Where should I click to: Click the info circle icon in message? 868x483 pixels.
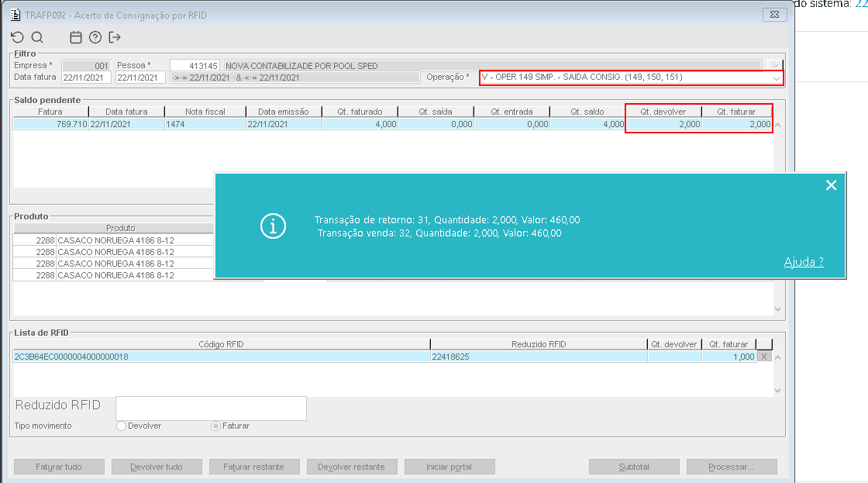(x=273, y=226)
